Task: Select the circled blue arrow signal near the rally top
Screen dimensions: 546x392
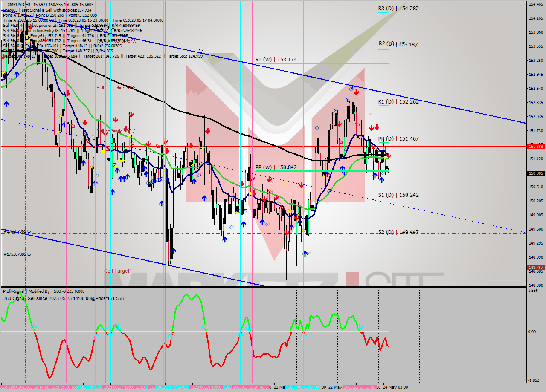Action: click(351, 89)
